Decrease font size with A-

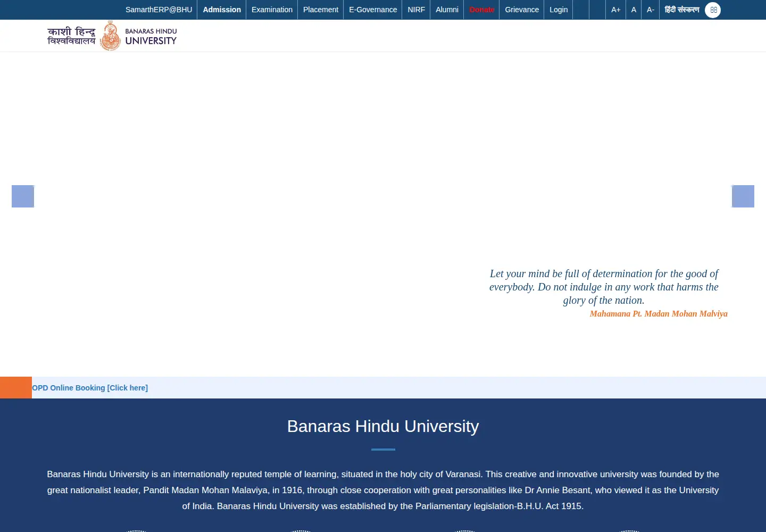coord(651,10)
